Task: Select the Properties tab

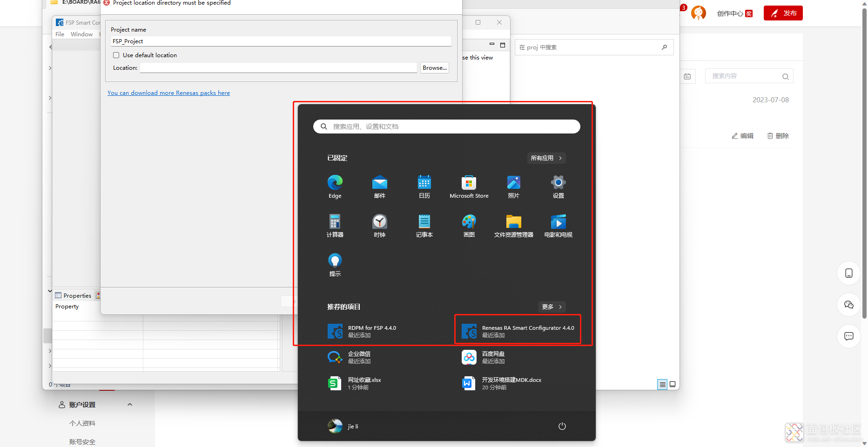Action: pos(73,295)
